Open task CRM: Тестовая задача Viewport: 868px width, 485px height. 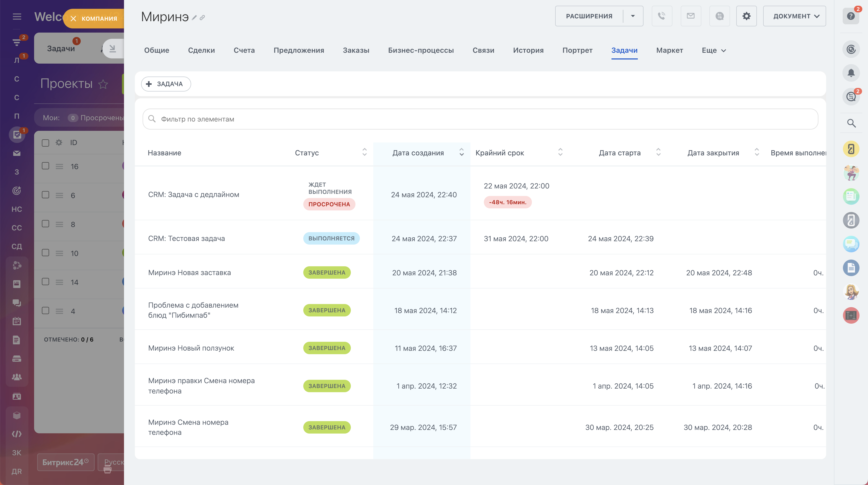pos(186,238)
